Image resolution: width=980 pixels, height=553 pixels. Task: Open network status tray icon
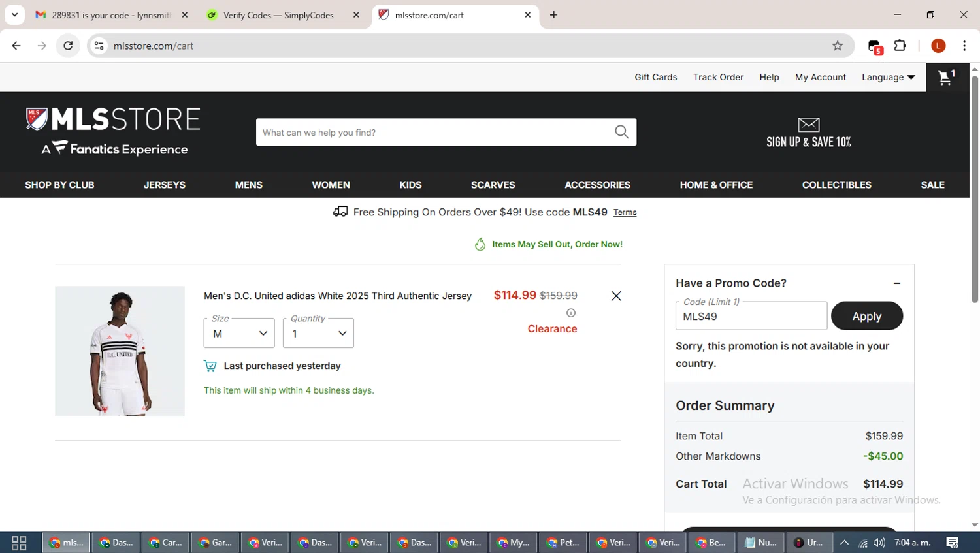[x=863, y=543]
